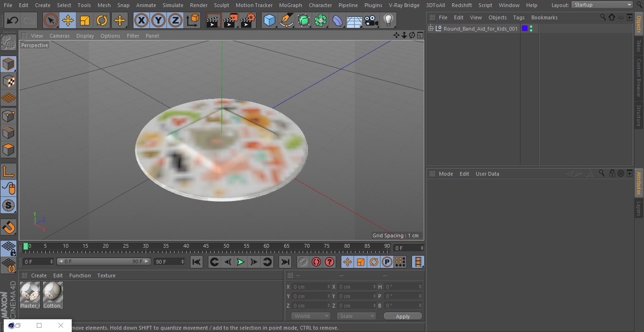This screenshot has width=644, height=332.
Task: Switch to Model mode
Action: pyautogui.click(x=8, y=64)
